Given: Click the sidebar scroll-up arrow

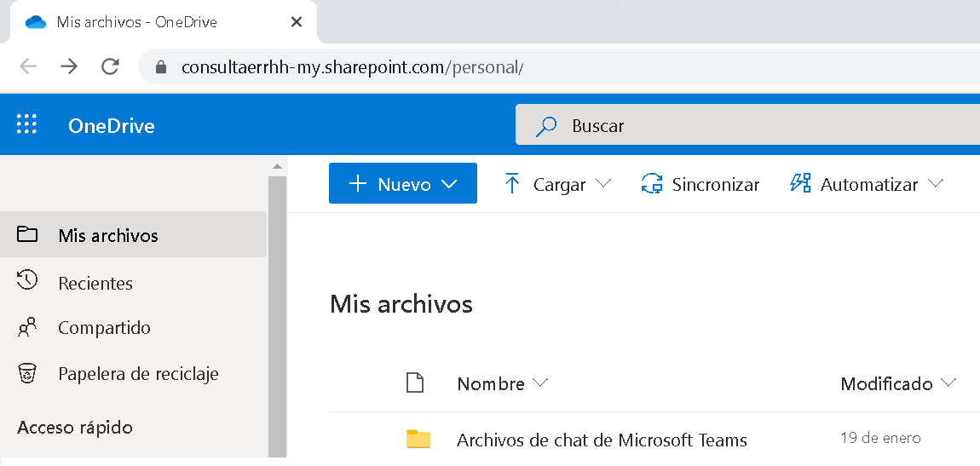Looking at the screenshot, I should click(x=278, y=166).
